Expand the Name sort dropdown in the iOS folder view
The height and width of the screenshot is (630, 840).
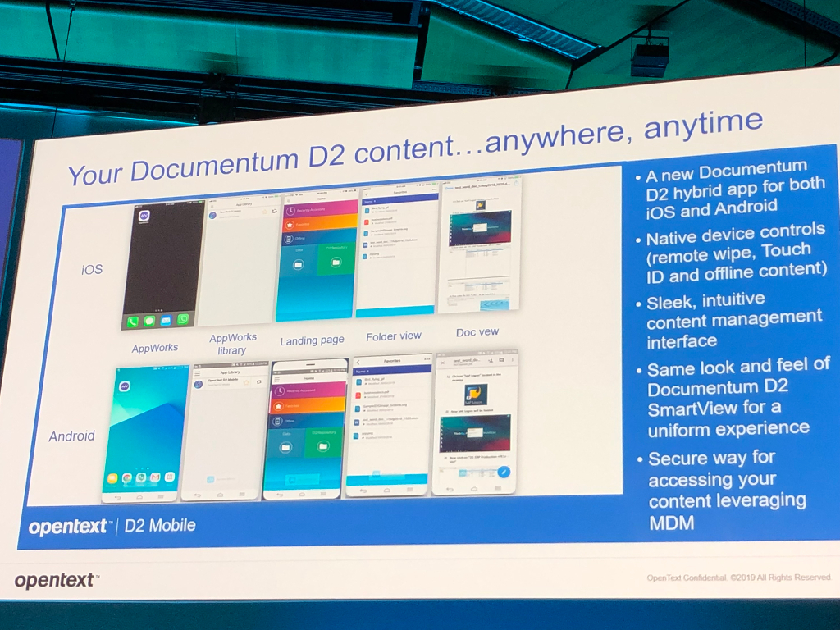click(368, 202)
